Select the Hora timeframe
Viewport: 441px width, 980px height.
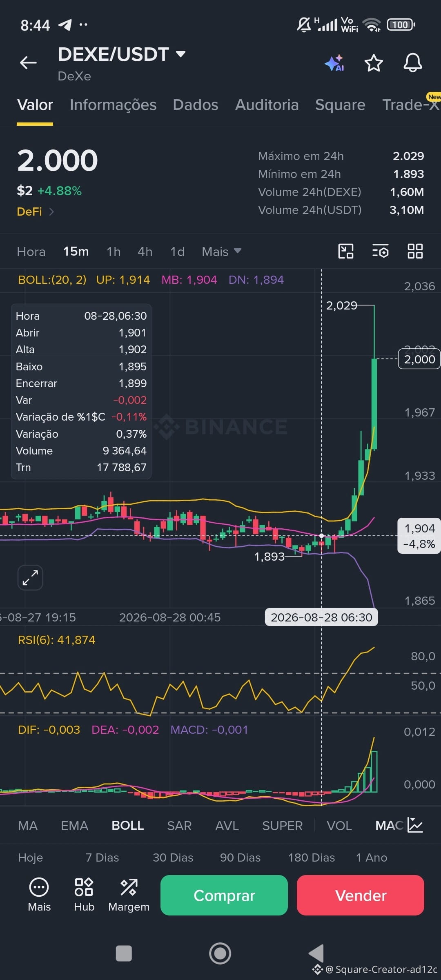point(31,252)
